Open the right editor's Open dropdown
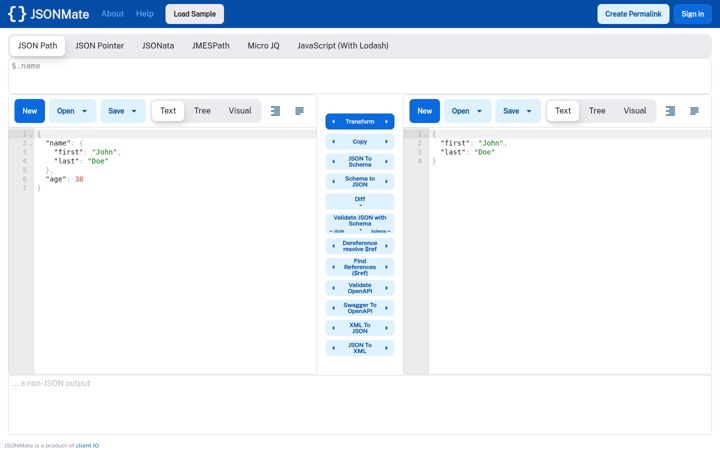The width and height of the screenshot is (720, 450). pyautogui.click(x=467, y=111)
